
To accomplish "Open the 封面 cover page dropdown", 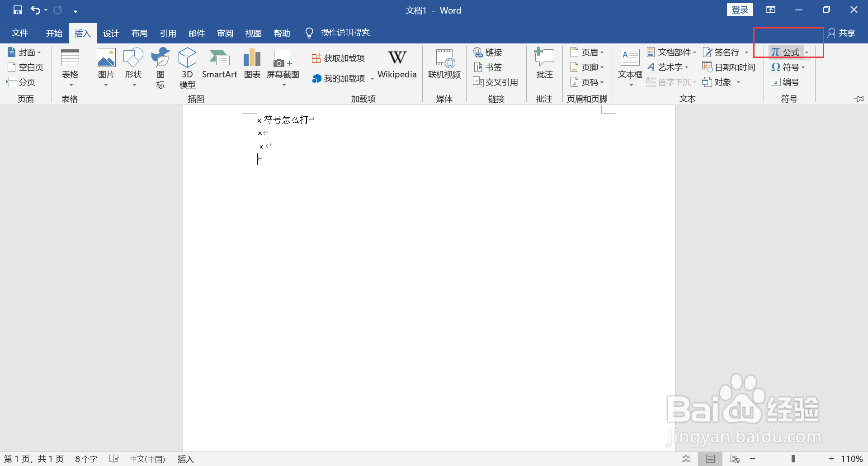I will 24,52.
